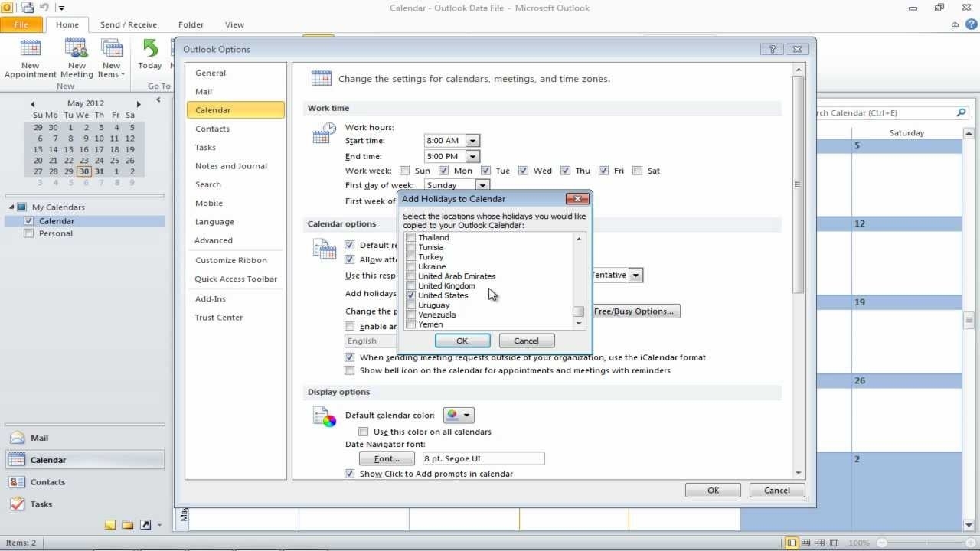Check the Thailand holiday checkbox
Viewport: 980px width, 551px height.
[x=411, y=238]
